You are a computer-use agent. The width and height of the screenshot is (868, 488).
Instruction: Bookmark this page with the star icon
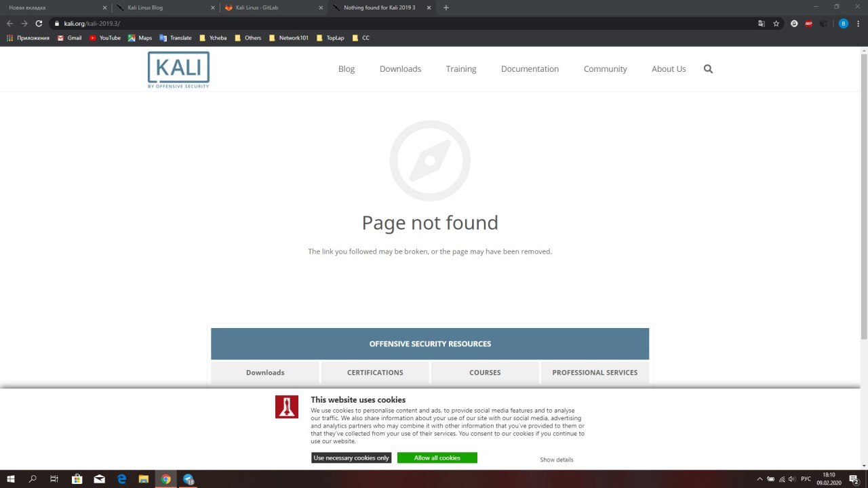tap(776, 23)
